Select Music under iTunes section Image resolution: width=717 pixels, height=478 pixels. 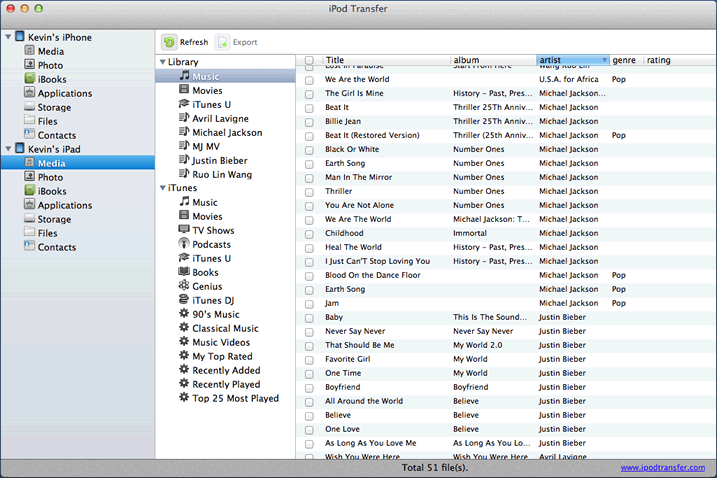point(205,202)
